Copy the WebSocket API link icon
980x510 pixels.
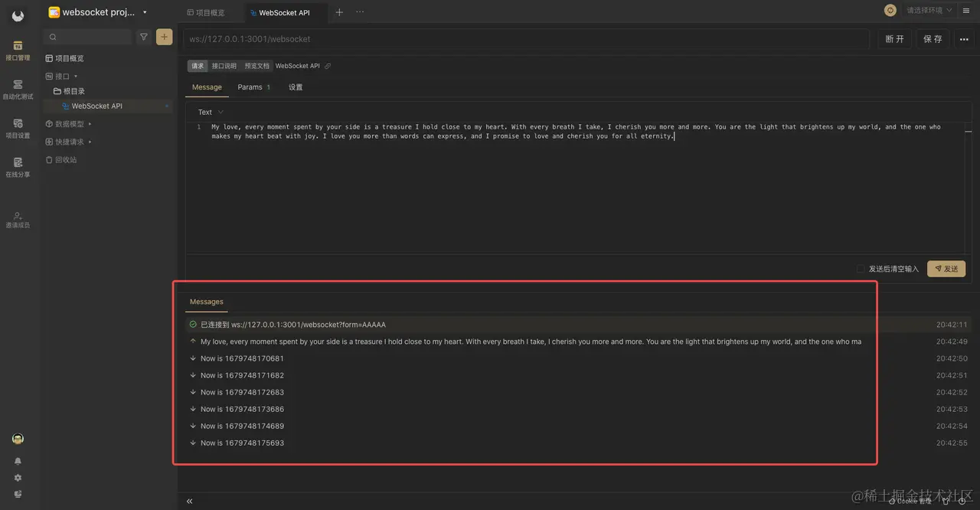[x=328, y=66]
